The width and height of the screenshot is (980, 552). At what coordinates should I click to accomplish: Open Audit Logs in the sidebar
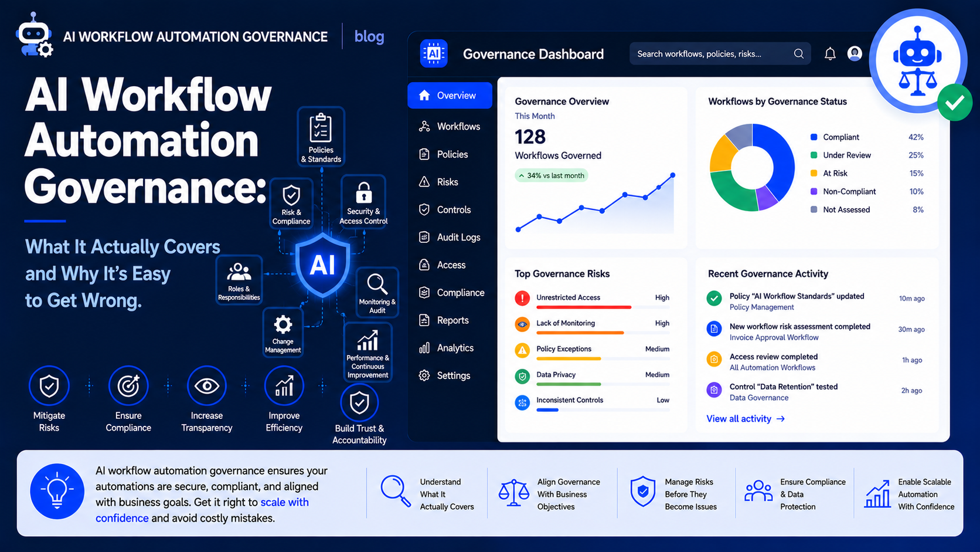(450, 237)
